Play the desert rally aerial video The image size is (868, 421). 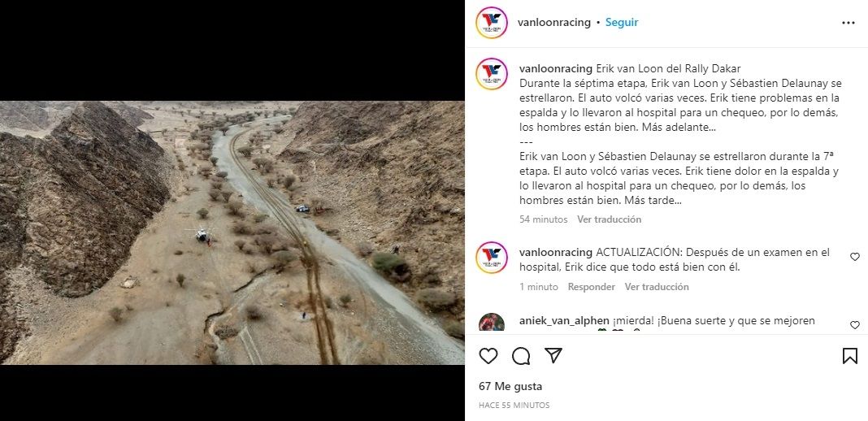[232, 232]
